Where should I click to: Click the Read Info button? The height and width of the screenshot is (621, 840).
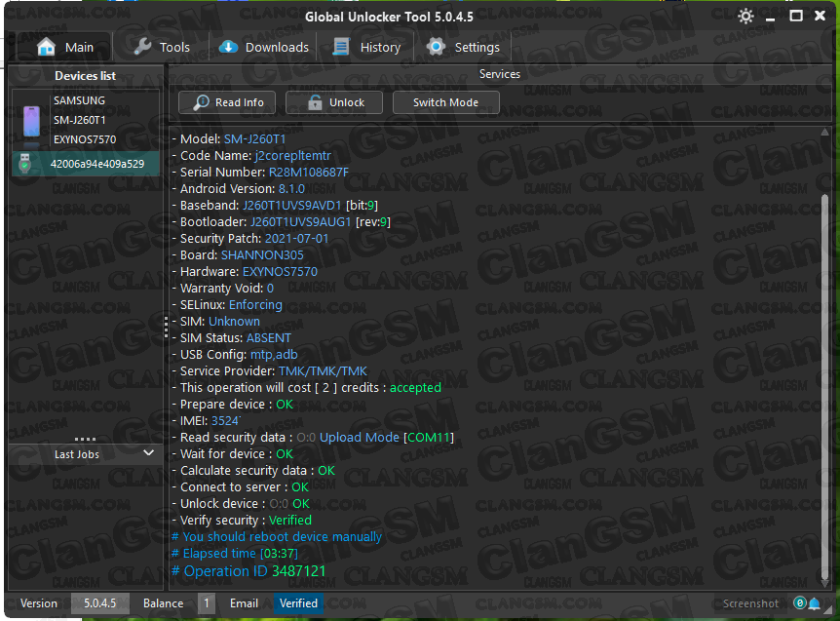[227, 102]
